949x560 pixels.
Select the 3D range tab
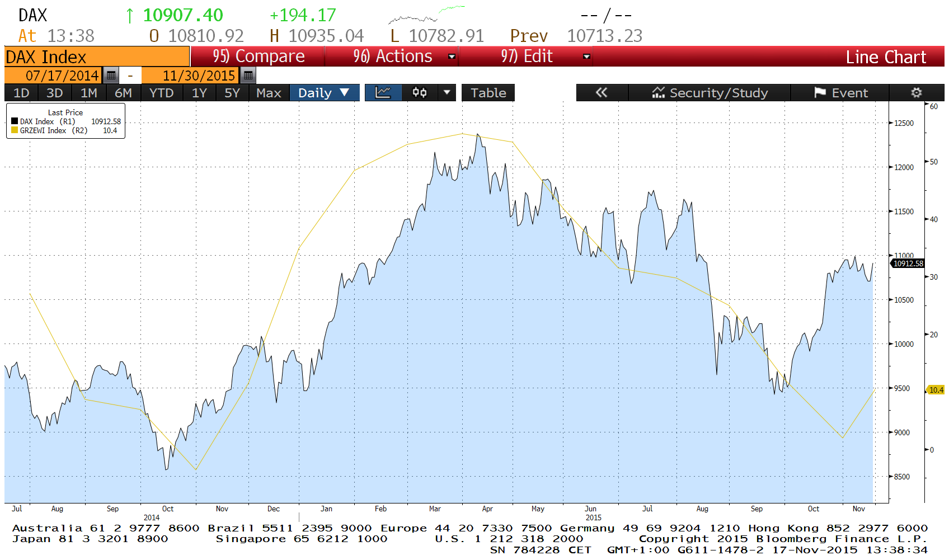click(x=54, y=93)
